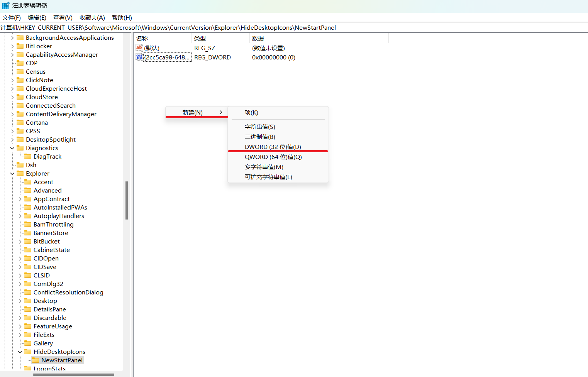
Task: Click the CPSS folder icon
Action: click(x=20, y=131)
